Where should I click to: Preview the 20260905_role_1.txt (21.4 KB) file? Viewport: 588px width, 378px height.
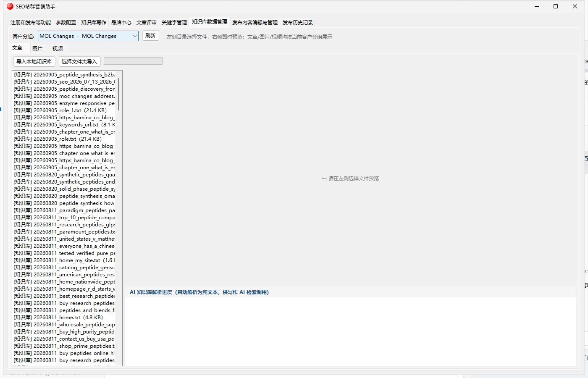point(64,110)
